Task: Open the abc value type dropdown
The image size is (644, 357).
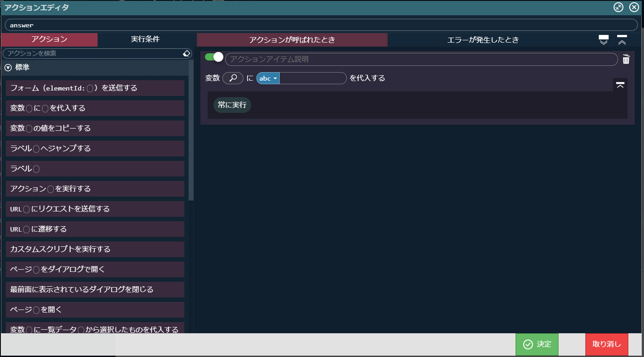Action: point(268,78)
